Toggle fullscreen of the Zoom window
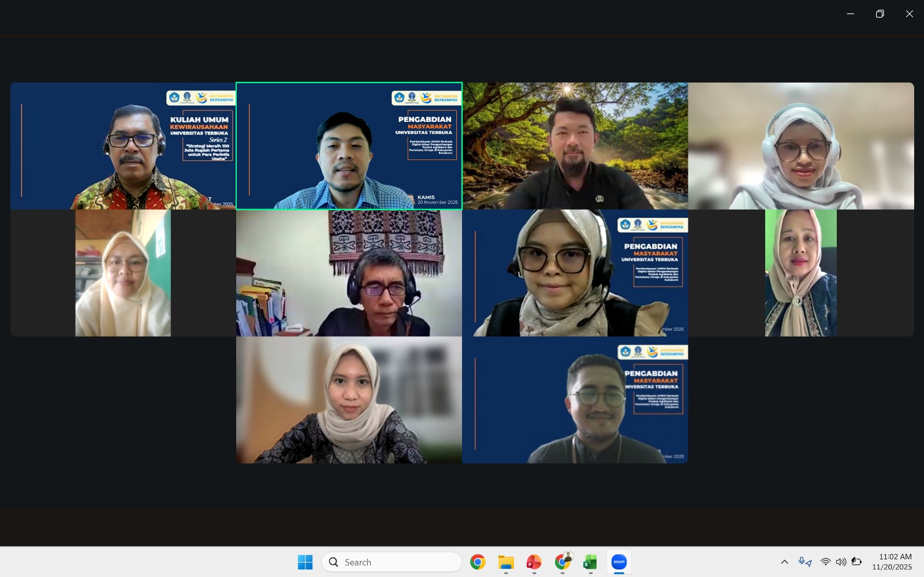This screenshot has width=924, height=577. pos(880,13)
